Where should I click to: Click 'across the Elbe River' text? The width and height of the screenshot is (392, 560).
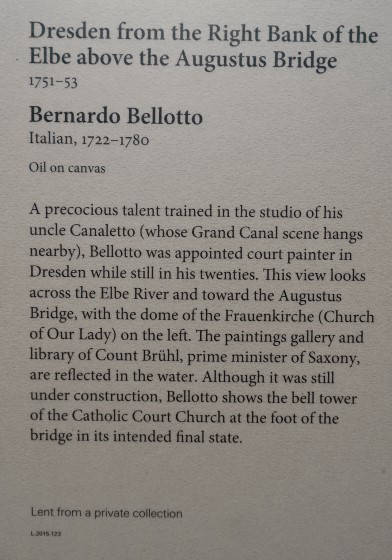pyautogui.click(x=99, y=294)
